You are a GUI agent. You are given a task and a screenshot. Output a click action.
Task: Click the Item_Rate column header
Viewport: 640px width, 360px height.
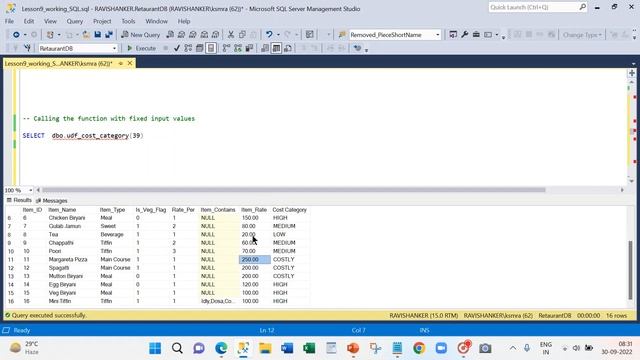click(254, 210)
